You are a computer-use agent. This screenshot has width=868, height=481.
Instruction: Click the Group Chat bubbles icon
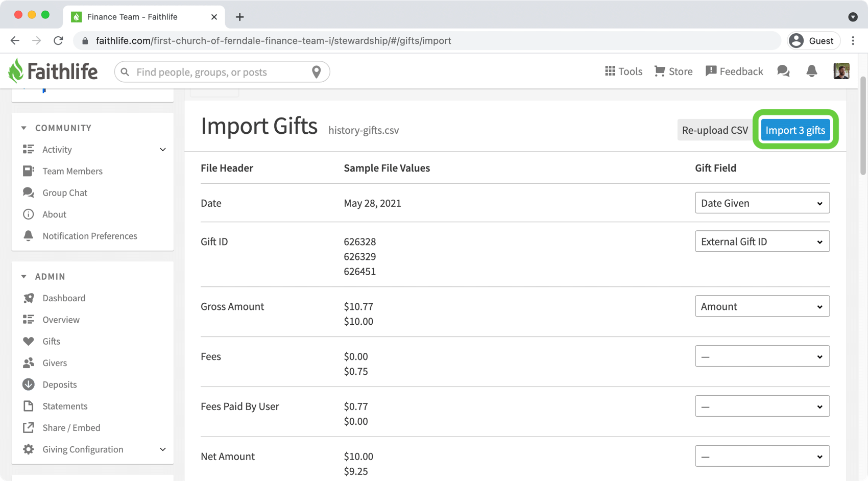pos(29,193)
